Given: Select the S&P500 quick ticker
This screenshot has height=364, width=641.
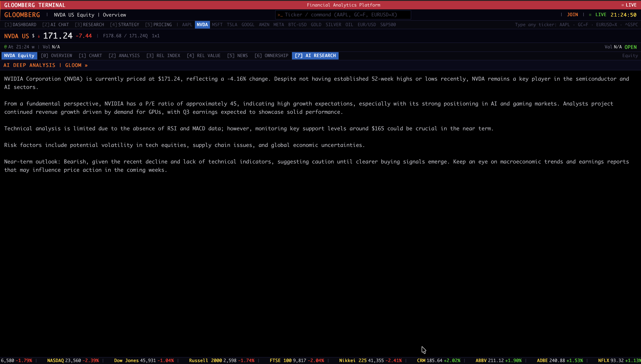Looking at the screenshot, I should pos(388,24).
